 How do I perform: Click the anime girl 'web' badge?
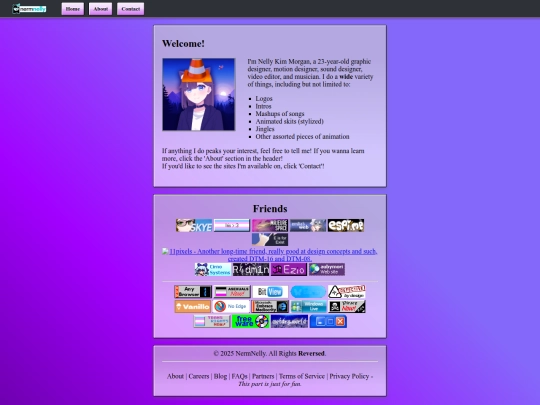coord(308,226)
